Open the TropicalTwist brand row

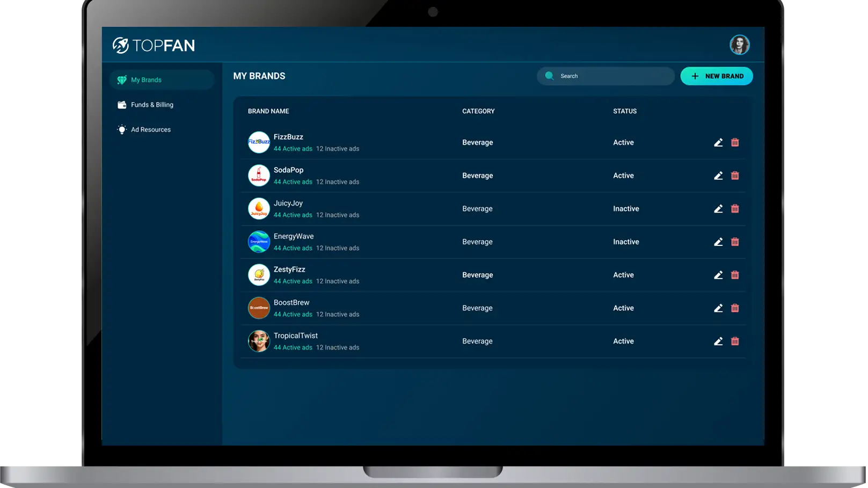pos(295,336)
